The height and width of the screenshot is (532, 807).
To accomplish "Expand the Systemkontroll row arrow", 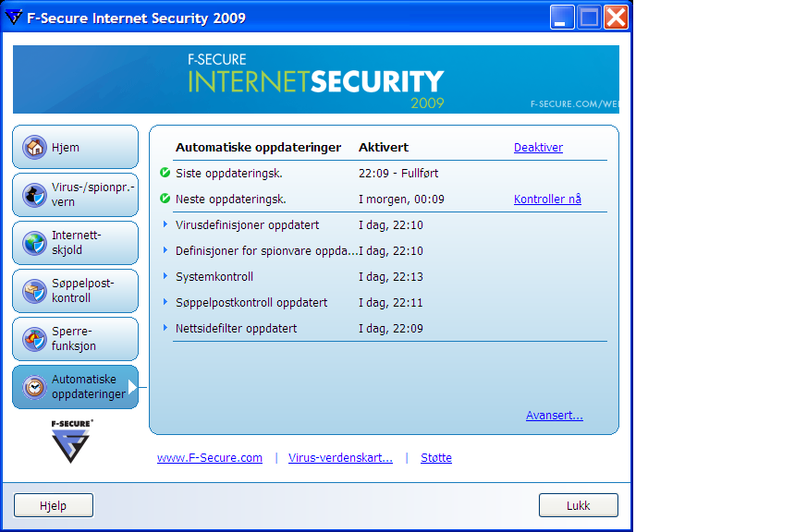I will pos(165,276).
